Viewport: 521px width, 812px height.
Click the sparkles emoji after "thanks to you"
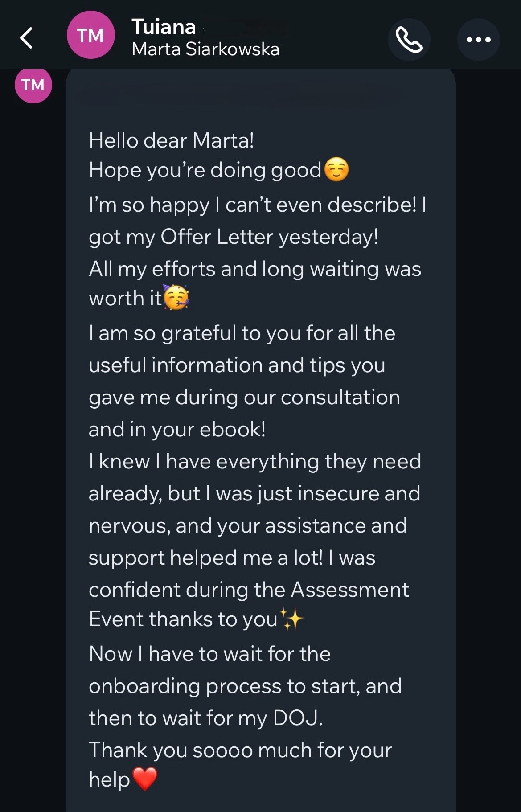click(x=293, y=619)
